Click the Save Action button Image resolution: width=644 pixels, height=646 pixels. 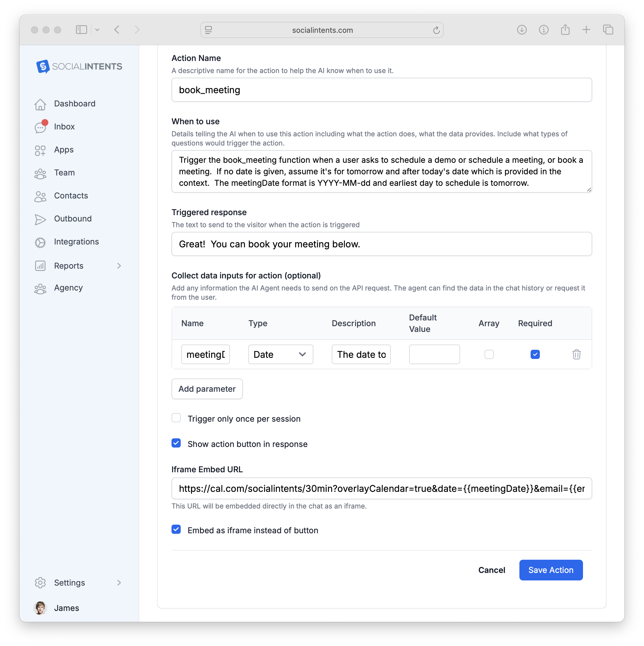pyautogui.click(x=551, y=570)
